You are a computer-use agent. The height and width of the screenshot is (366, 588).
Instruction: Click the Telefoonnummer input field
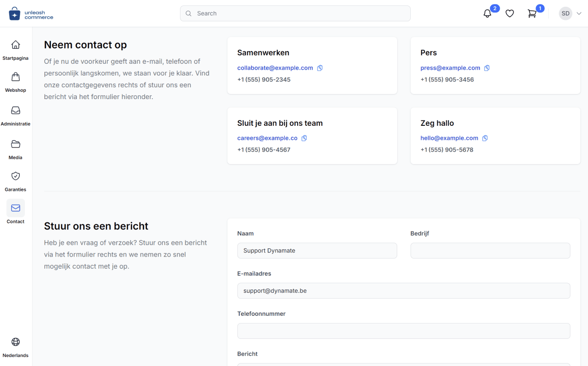[x=403, y=331]
